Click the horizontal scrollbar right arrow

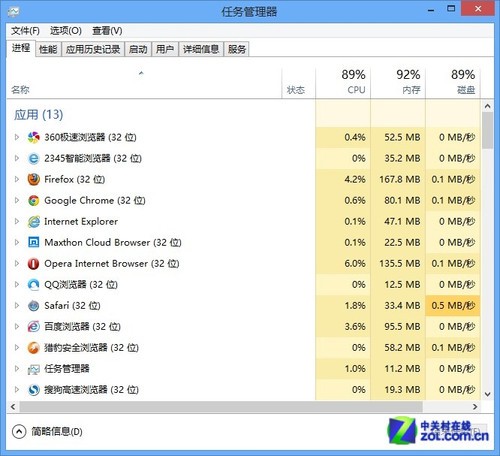pyautogui.click(x=475, y=407)
